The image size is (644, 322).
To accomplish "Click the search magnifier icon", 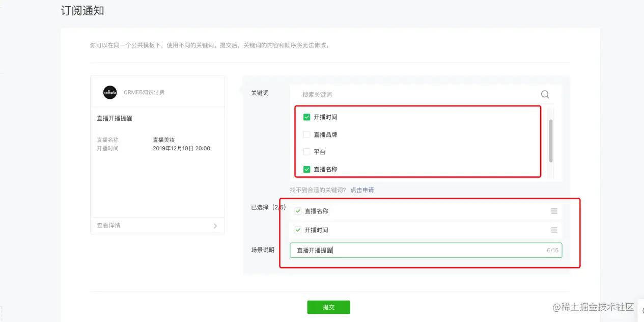I will pos(545,94).
